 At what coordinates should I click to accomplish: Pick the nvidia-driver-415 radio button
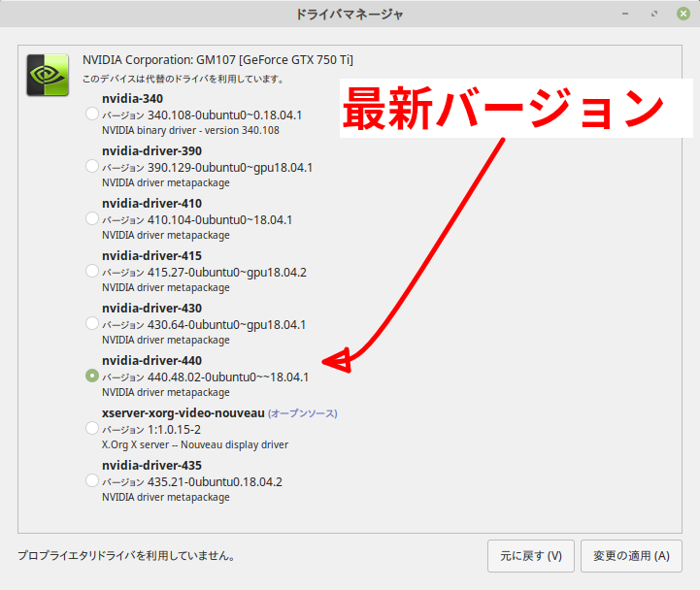click(x=92, y=271)
